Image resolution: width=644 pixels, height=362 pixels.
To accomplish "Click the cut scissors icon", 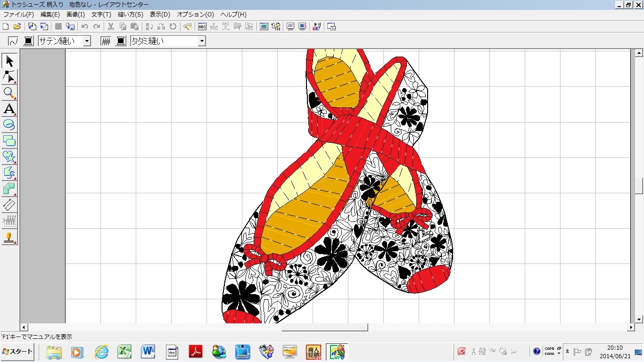I will pyautogui.click(x=111, y=27).
